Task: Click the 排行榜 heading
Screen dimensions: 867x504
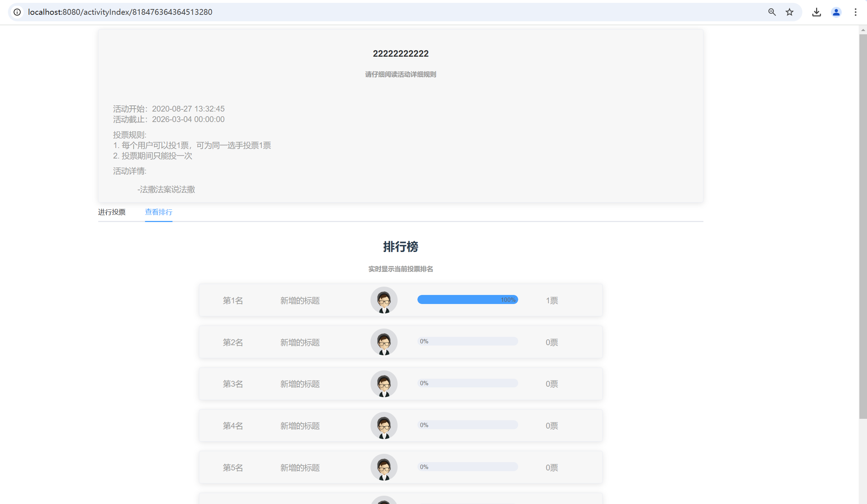Action: pos(400,247)
